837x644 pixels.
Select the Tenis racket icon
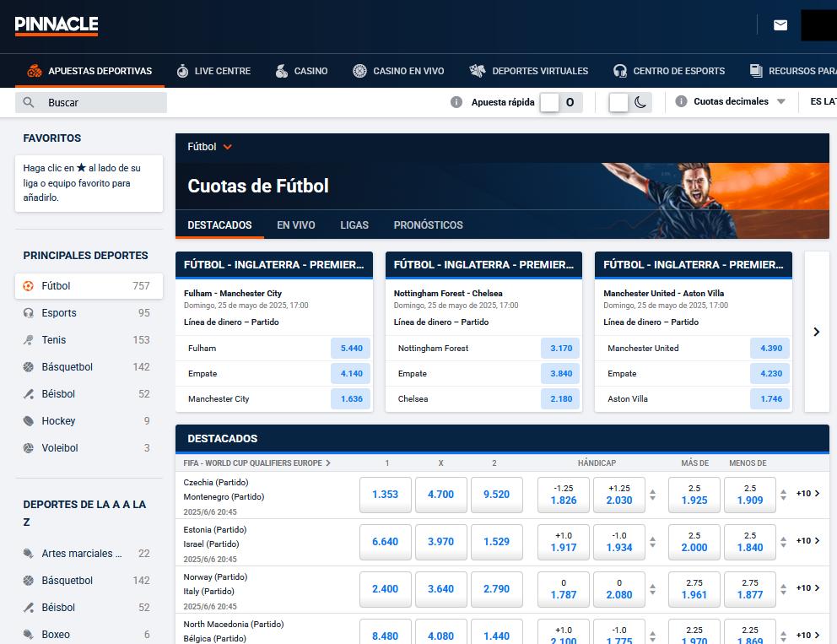[x=28, y=340]
